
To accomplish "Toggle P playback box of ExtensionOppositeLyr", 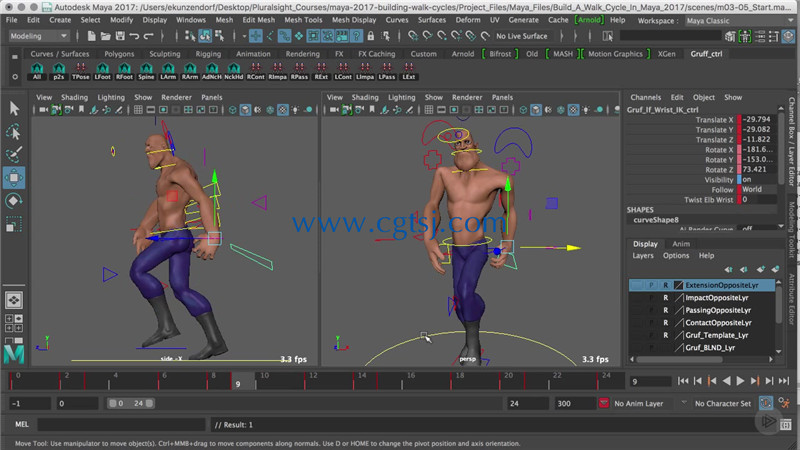I will click(x=651, y=285).
